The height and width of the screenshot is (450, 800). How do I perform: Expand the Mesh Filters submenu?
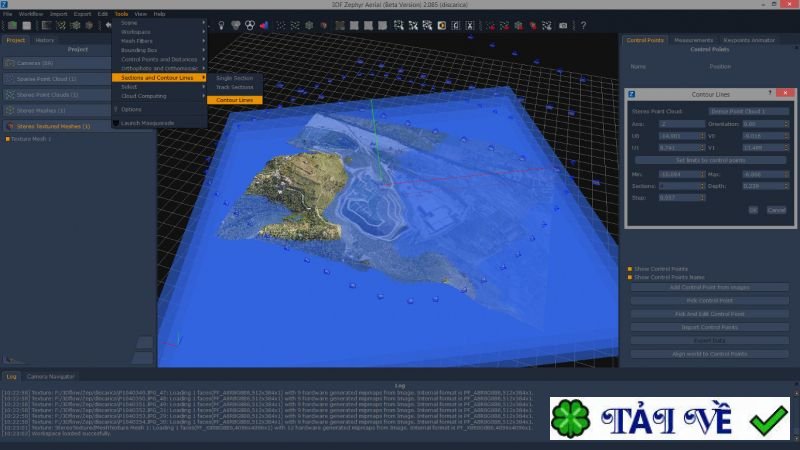pyautogui.click(x=159, y=41)
